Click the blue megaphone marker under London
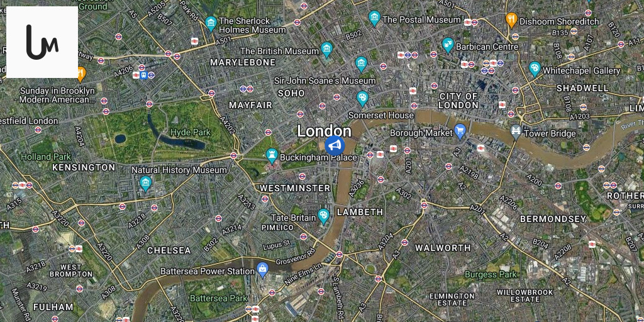The height and width of the screenshot is (322, 644). (x=335, y=145)
